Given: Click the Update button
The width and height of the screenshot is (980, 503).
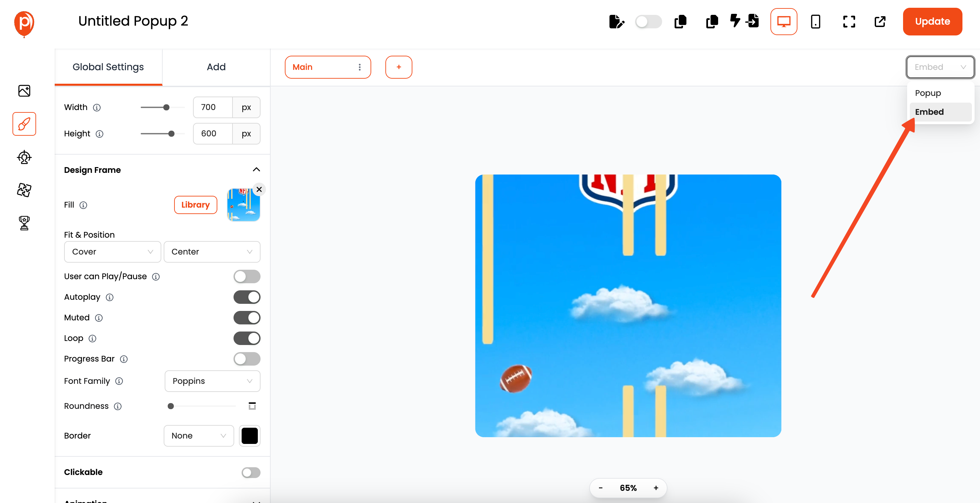Looking at the screenshot, I should [x=932, y=22].
